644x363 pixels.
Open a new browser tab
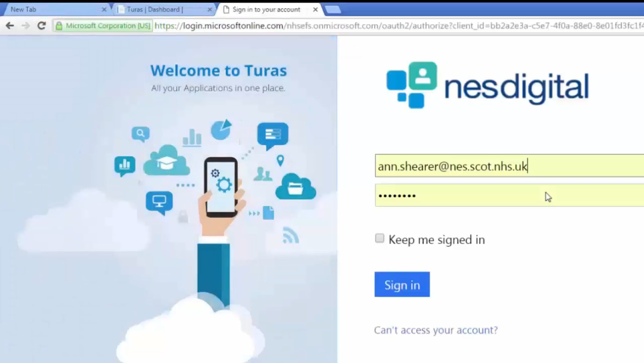click(x=333, y=10)
